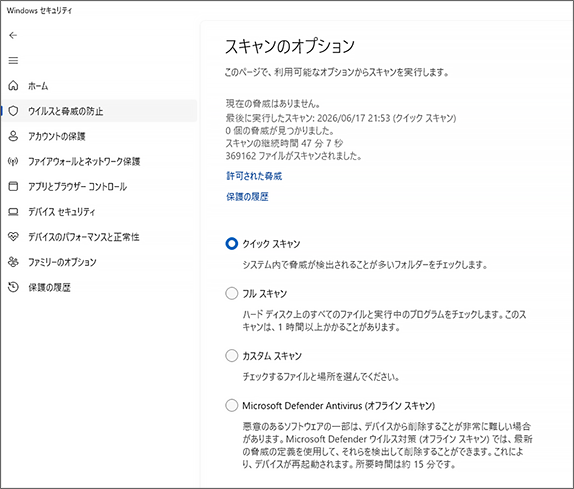The width and height of the screenshot is (574, 489).
Task: Click the page intro このページで、利用可能な text
Action: click(337, 72)
